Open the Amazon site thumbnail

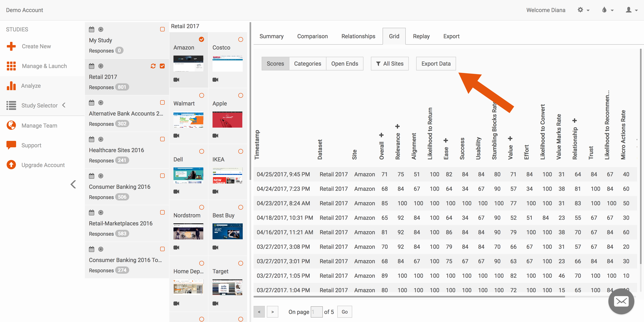click(x=188, y=64)
